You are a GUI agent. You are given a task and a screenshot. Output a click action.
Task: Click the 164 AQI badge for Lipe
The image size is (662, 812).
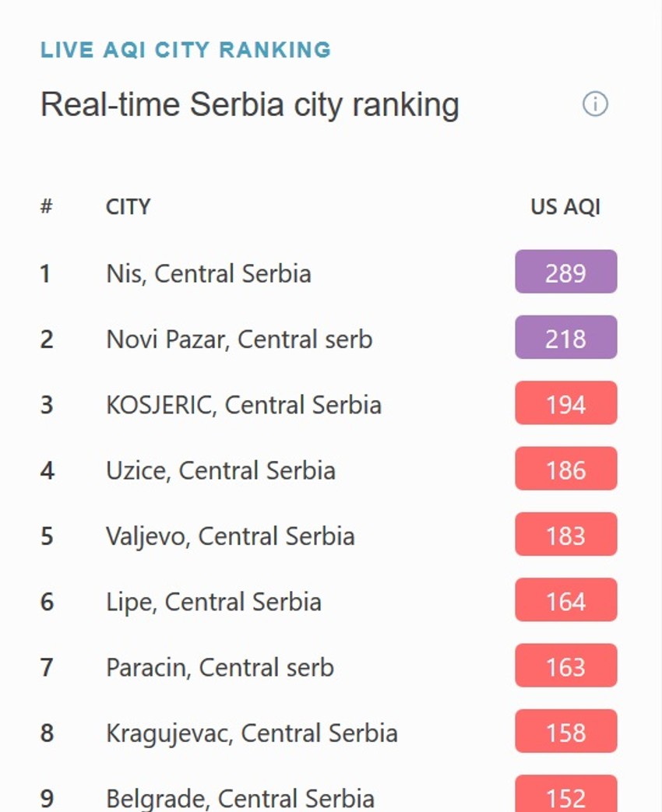[x=565, y=599]
